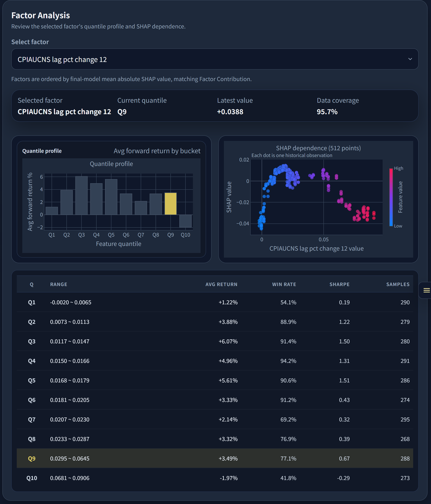Click win rate '76.9%' in Q8 row
The image size is (431, 504).
click(288, 439)
